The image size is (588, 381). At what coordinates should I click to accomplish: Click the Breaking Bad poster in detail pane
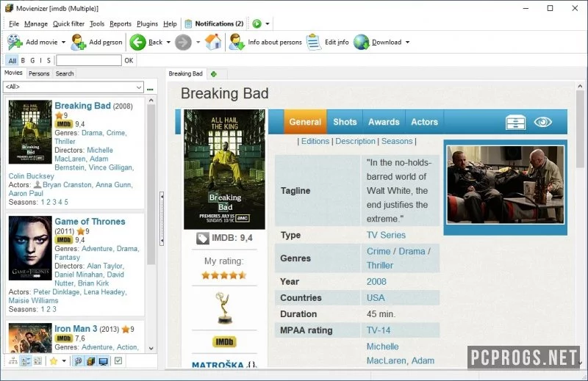pyautogui.click(x=224, y=169)
